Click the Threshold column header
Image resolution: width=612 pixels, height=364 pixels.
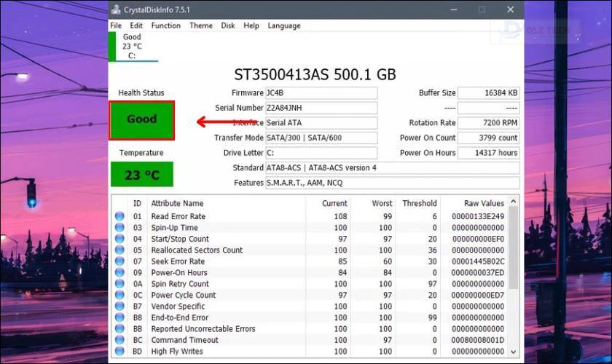(418, 203)
